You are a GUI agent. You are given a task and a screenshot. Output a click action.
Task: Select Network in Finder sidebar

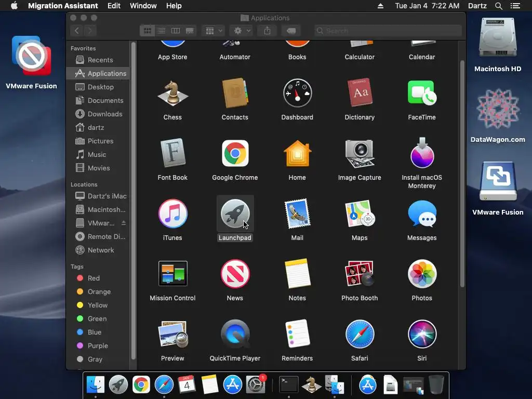click(98, 250)
